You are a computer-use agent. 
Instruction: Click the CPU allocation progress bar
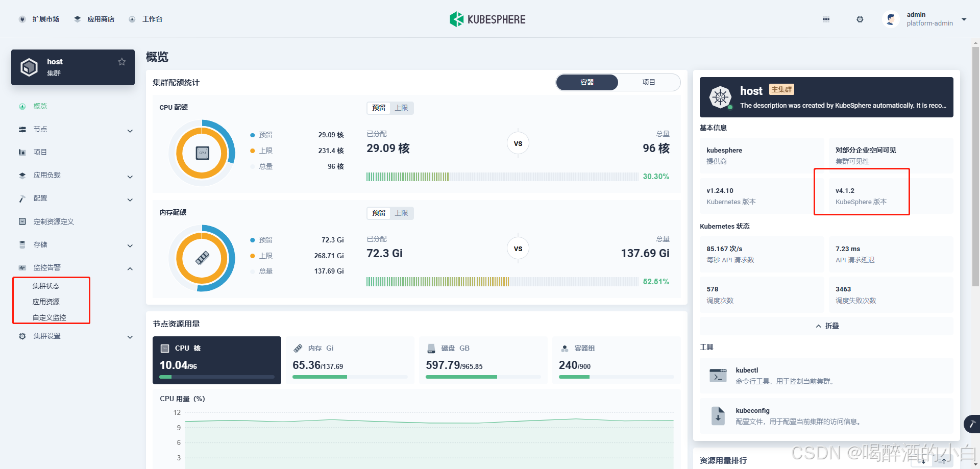coord(502,177)
